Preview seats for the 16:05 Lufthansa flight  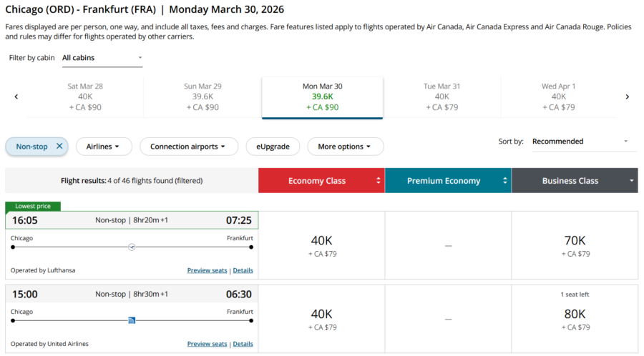click(207, 270)
